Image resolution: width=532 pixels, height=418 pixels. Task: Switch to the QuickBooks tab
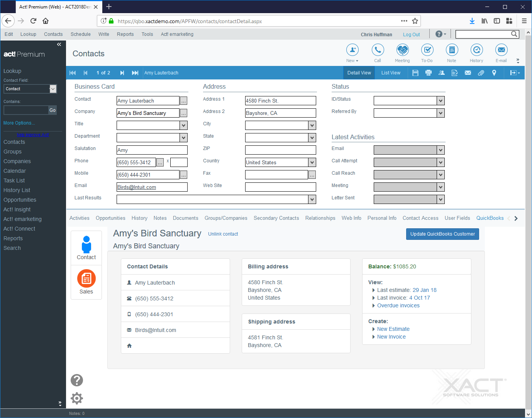click(490, 218)
